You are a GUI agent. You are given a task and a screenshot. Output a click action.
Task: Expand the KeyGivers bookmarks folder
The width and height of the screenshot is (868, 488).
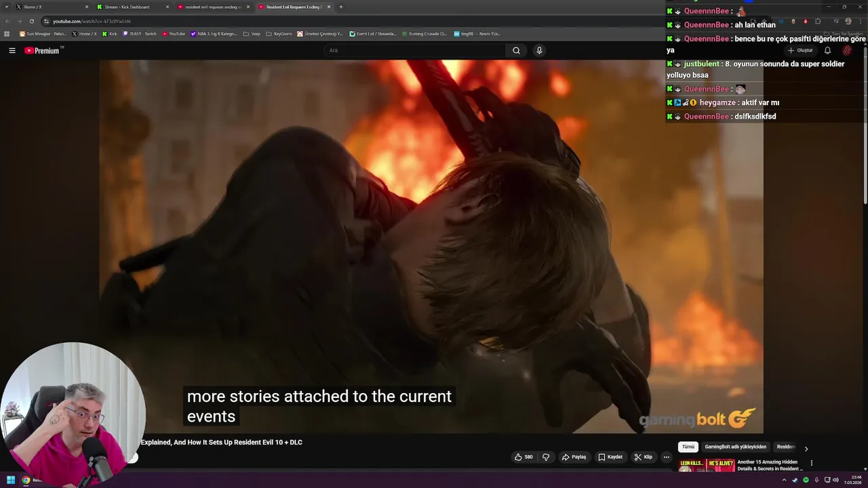[x=279, y=33]
